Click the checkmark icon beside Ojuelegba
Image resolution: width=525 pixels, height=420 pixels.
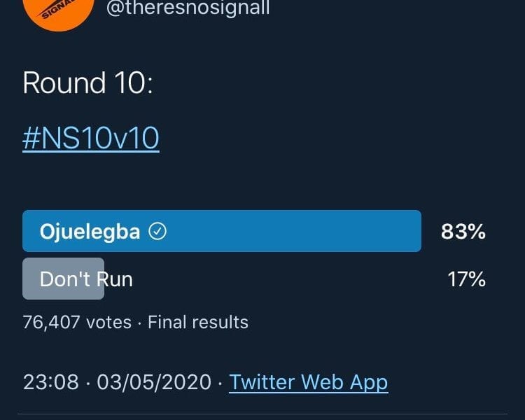tap(159, 232)
